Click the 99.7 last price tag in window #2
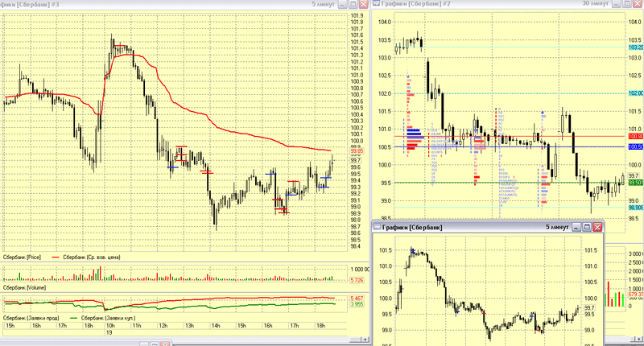 click(634, 175)
